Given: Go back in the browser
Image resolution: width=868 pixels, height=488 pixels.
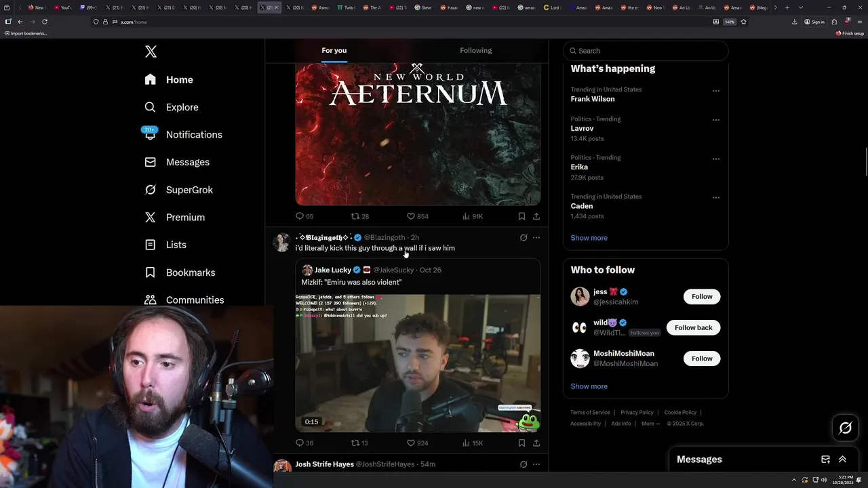Looking at the screenshot, I should (20, 22).
